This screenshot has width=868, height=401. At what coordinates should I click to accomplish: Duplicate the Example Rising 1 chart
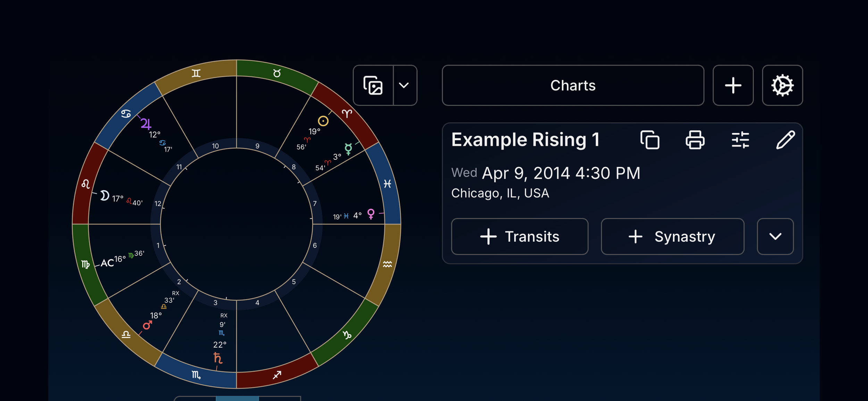[x=650, y=140]
